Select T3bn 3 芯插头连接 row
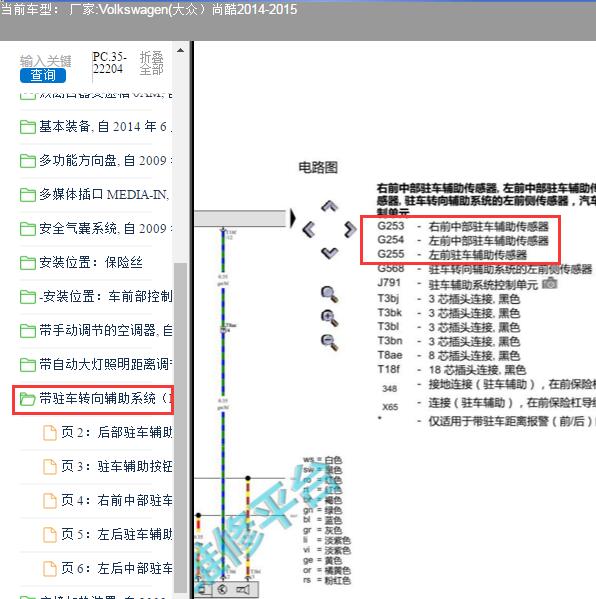 click(449, 342)
